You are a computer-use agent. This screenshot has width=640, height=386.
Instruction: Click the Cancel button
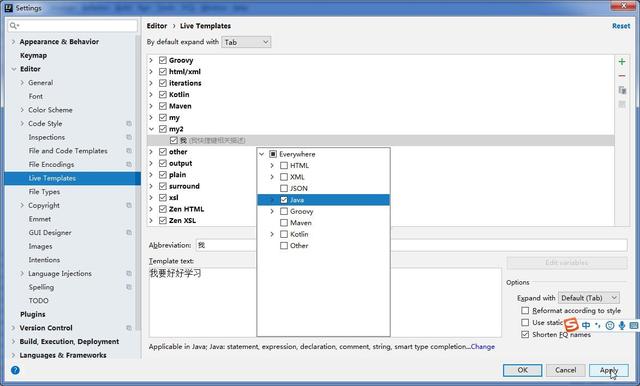[566, 370]
